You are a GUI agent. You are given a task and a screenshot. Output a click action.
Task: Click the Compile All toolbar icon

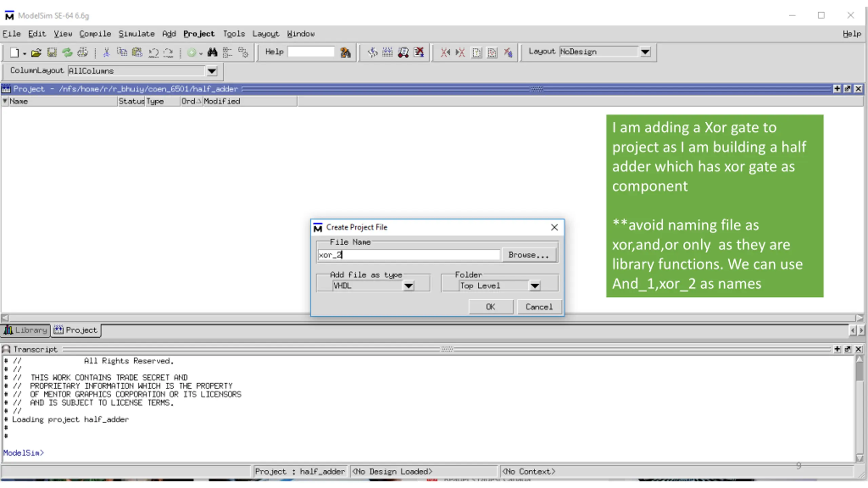388,53
